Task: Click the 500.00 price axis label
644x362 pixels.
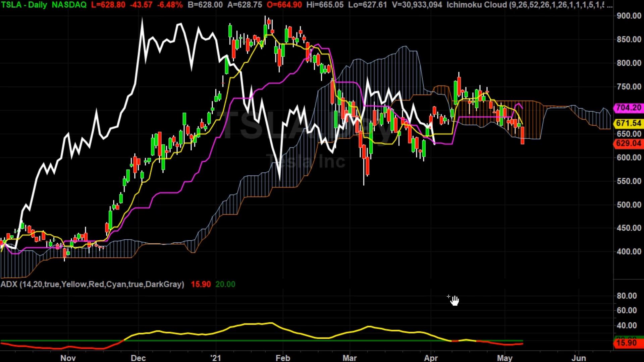Action: coord(629,204)
